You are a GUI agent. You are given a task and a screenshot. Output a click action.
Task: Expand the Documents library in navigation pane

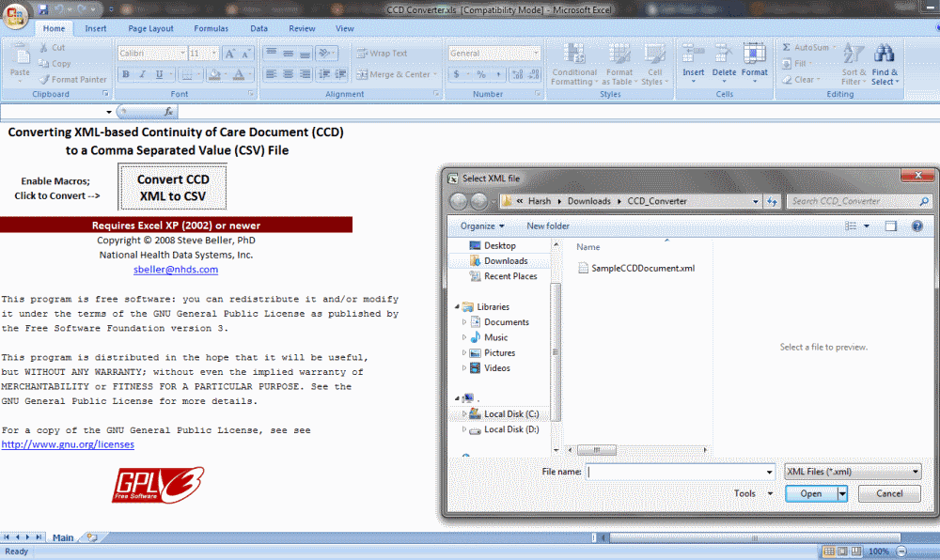click(464, 322)
